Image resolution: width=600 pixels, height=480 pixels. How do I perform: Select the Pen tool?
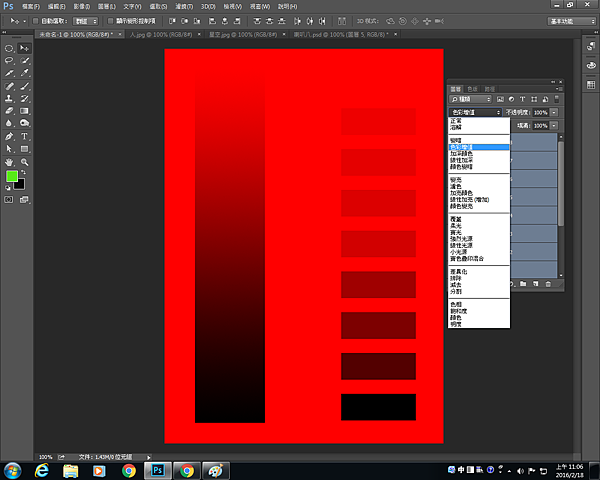9,136
